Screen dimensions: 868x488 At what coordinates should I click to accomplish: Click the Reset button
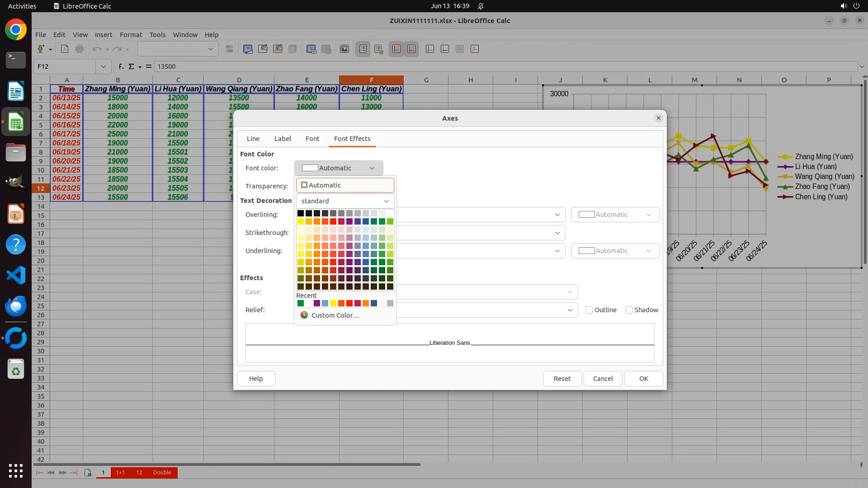pos(562,379)
